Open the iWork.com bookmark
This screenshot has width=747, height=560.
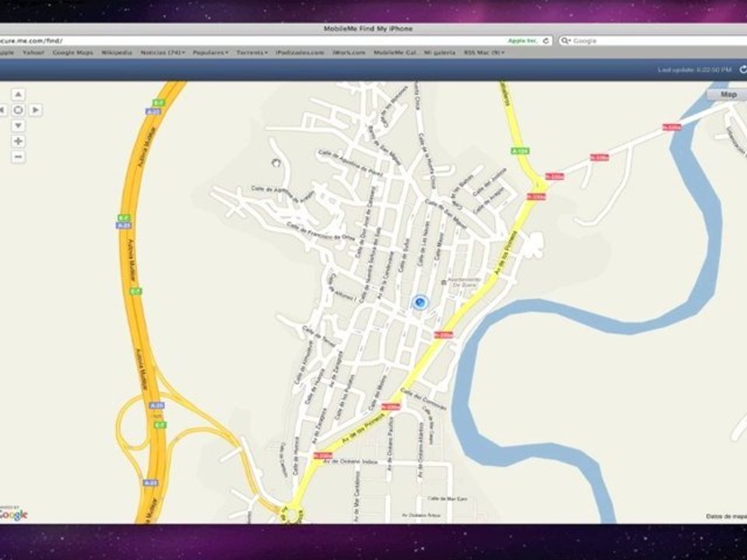click(x=349, y=52)
